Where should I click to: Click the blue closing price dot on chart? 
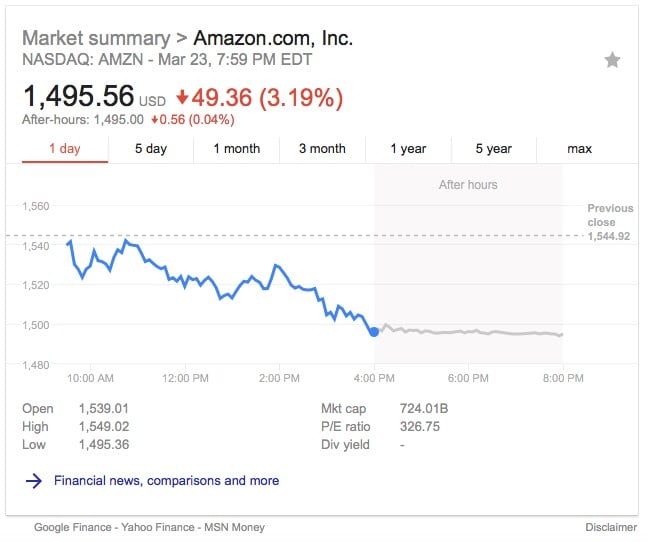tap(374, 331)
